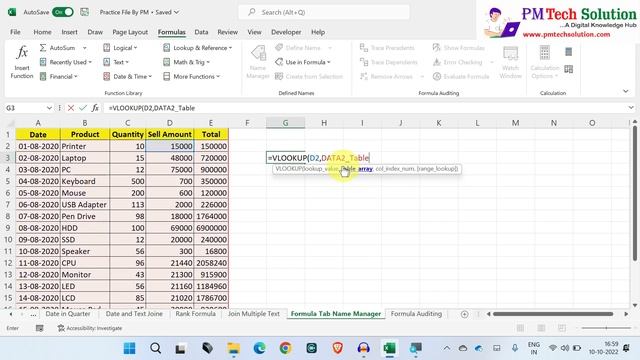
Task: Open the Data tab
Action: pyautogui.click(x=201, y=32)
